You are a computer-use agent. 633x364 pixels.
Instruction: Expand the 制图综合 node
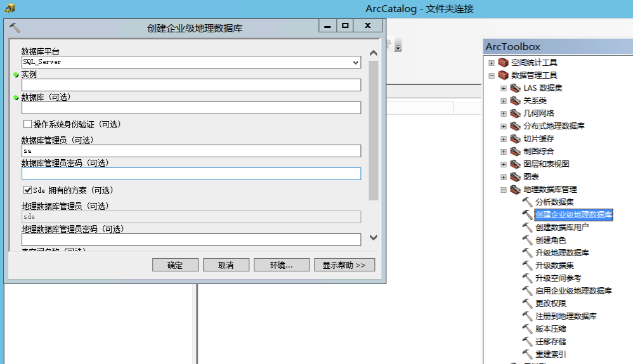pos(504,152)
